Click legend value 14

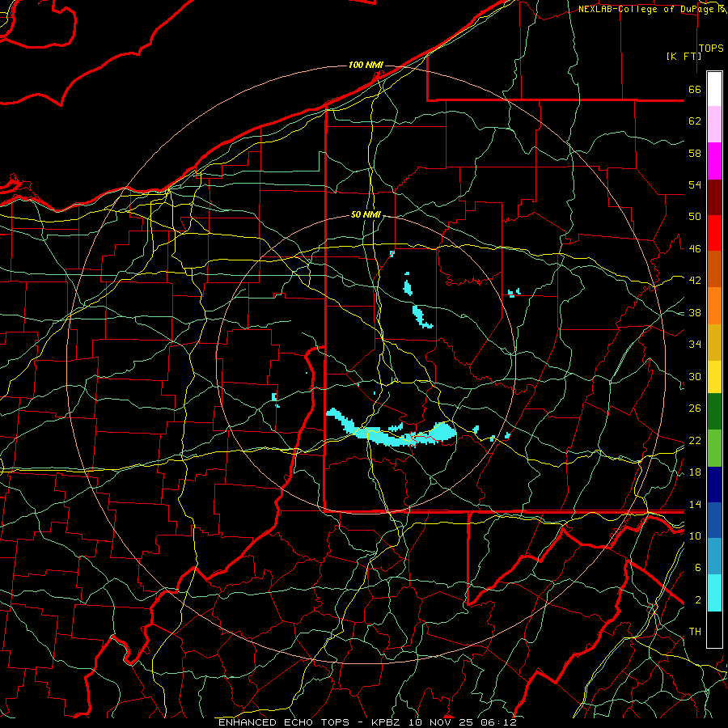(695, 504)
